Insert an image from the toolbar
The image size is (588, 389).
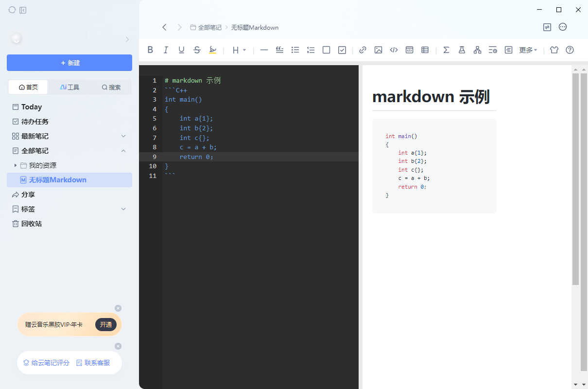pos(378,50)
